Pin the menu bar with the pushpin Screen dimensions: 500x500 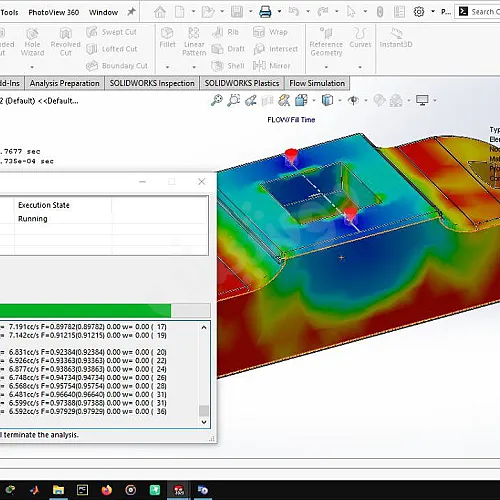(131, 12)
